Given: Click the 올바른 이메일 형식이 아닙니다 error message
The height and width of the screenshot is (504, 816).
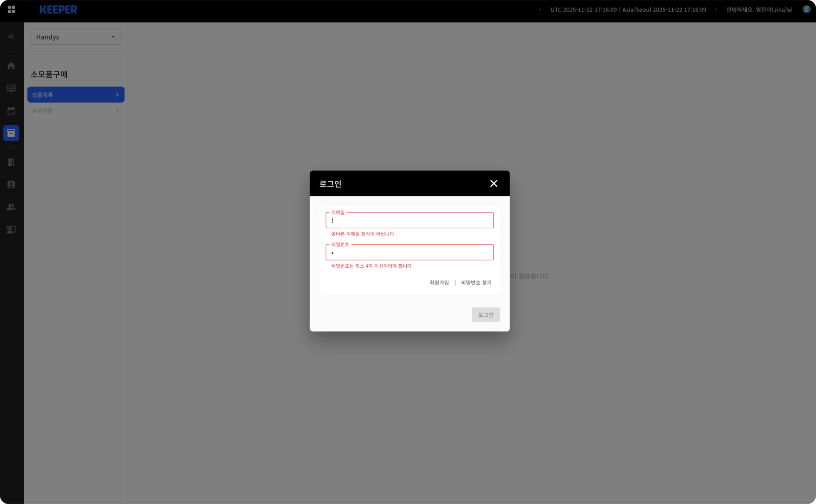Looking at the screenshot, I should (363, 234).
